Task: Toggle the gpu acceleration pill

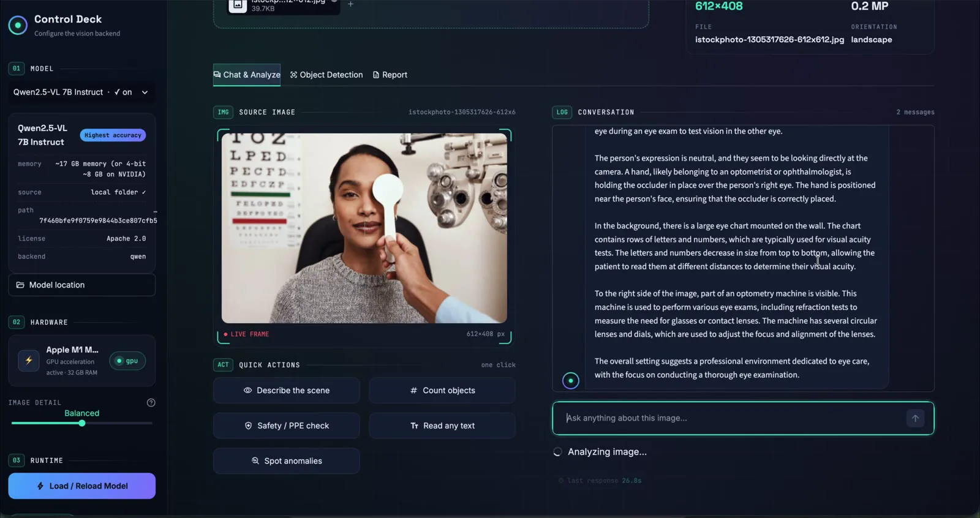Action: [127, 361]
